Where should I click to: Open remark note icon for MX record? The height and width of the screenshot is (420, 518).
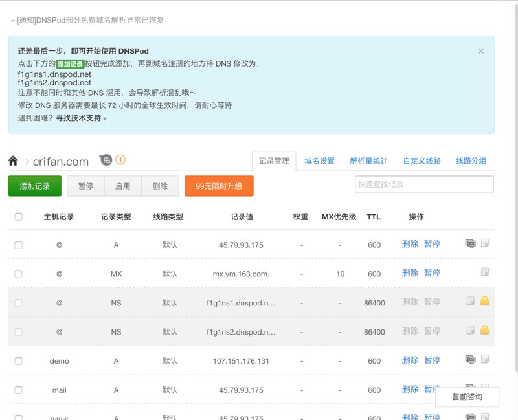tap(485, 272)
